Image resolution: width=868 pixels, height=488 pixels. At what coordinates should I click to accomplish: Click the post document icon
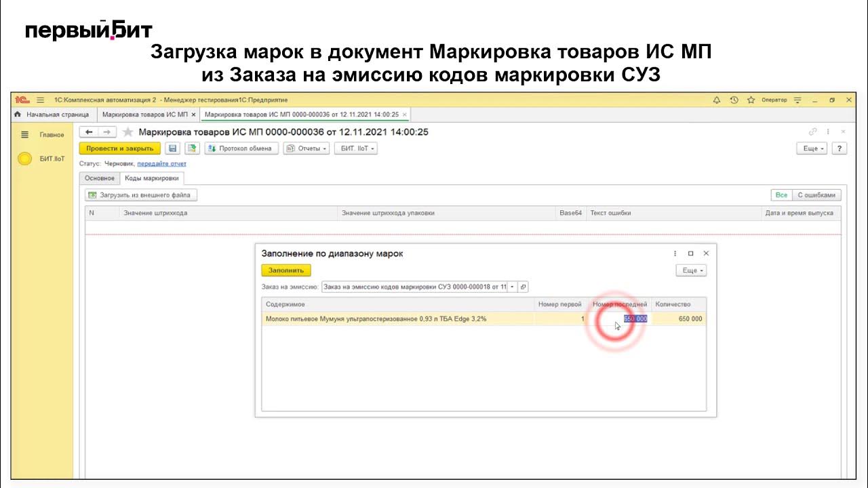(x=193, y=148)
